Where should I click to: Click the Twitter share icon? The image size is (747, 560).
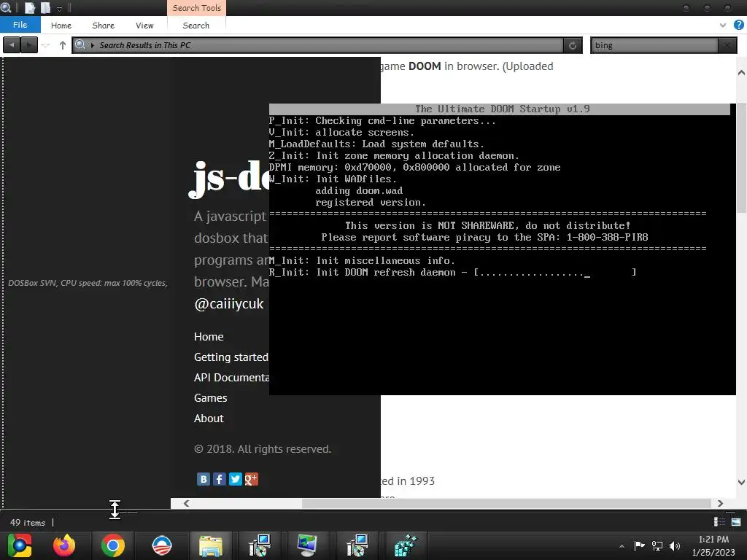coord(236,479)
